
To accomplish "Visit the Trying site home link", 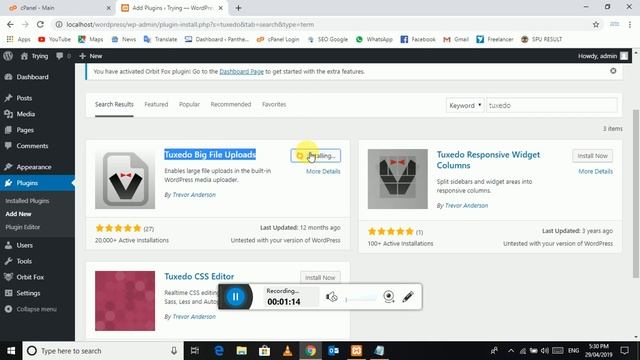I will 34,56.
